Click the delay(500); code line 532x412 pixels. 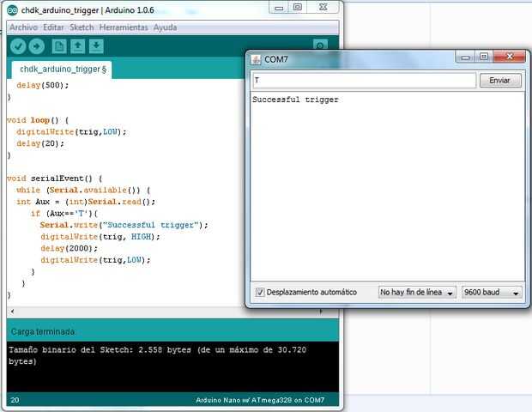point(42,85)
